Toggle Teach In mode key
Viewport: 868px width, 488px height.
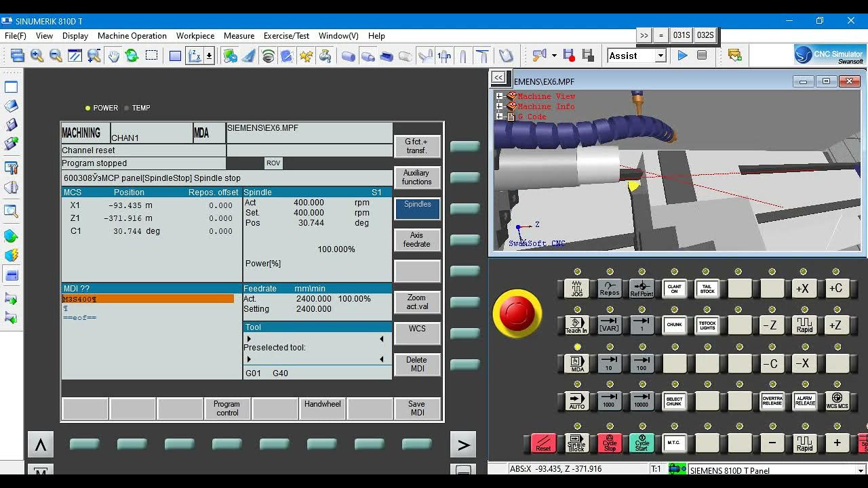(576, 325)
